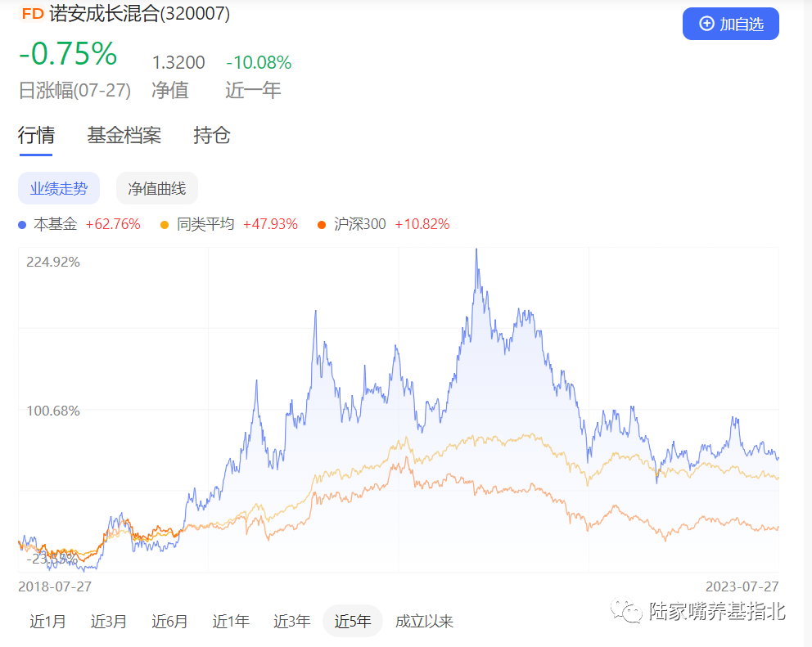Select the 近3月 time range
This screenshot has height=647, width=812.
point(109,622)
